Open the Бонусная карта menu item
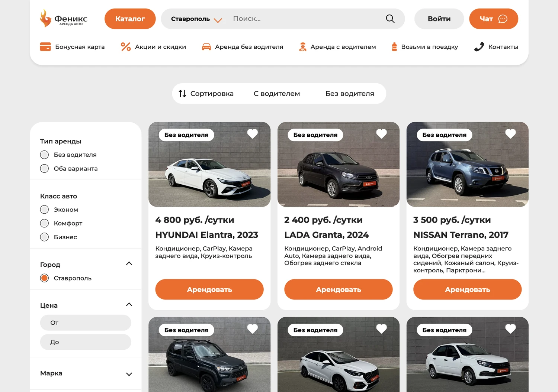 click(x=72, y=47)
